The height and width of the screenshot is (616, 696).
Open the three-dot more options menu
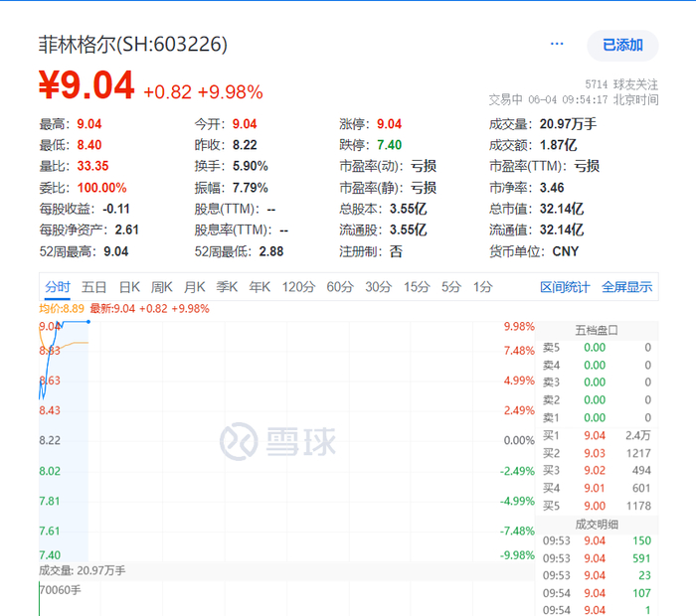point(557,44)
